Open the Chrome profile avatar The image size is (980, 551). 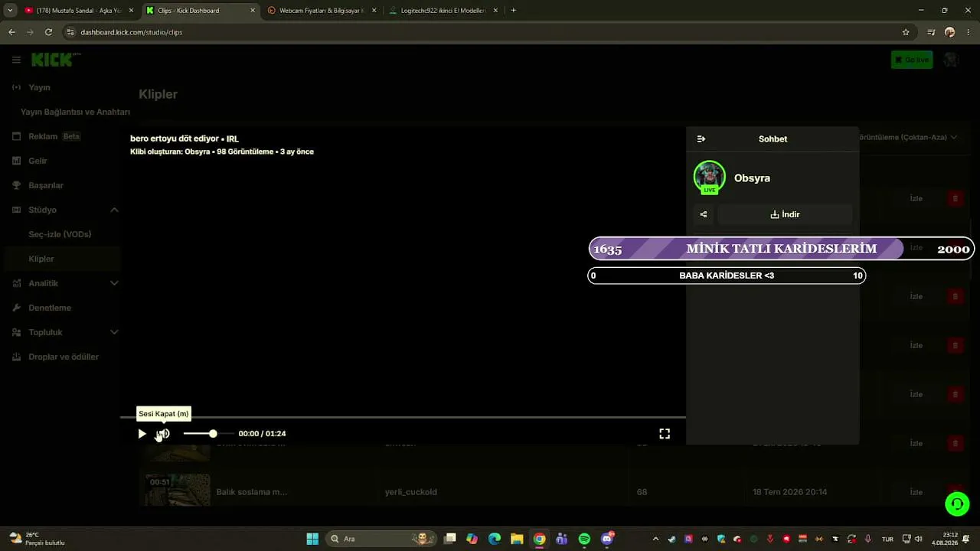click(949, 32)
